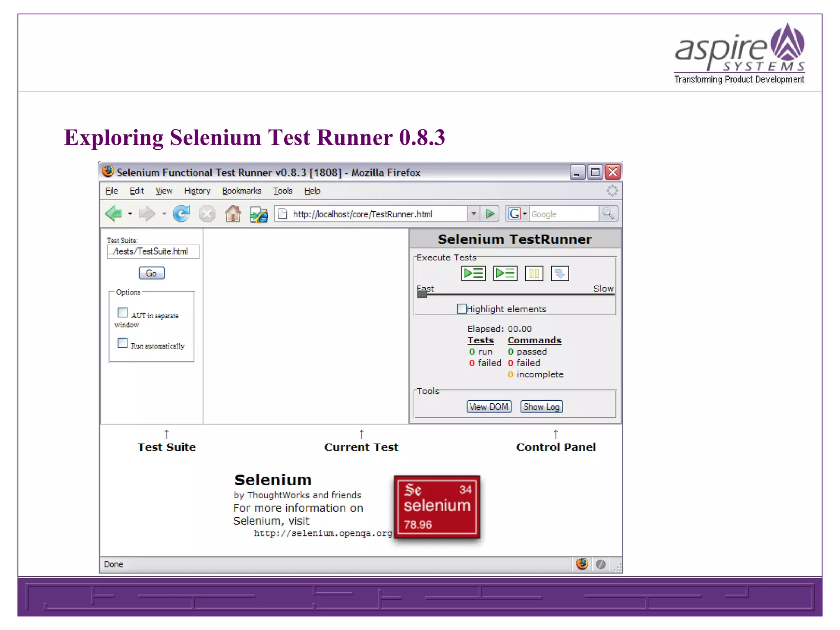Click the red selenium element logo

pyautogui.click(x=437, y=507)
